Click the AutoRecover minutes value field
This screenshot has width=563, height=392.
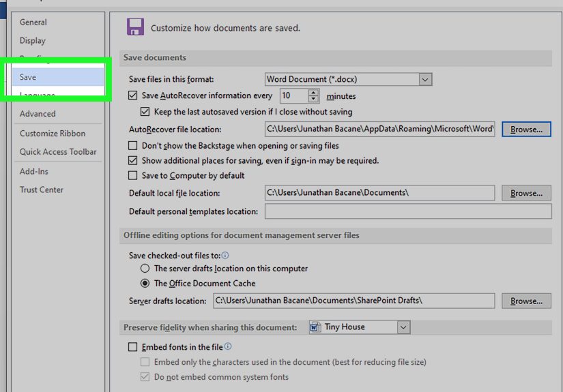point(293,95)
